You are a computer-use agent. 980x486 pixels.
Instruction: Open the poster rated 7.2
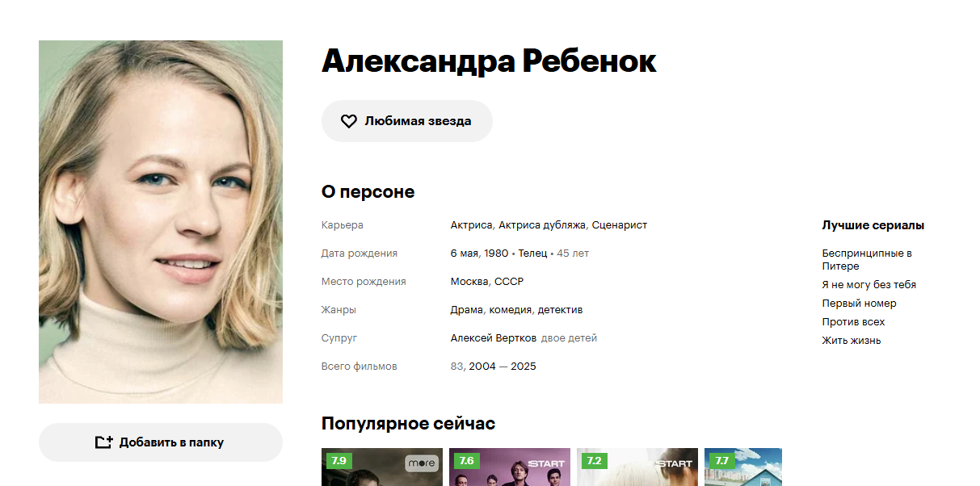[637, 467]
